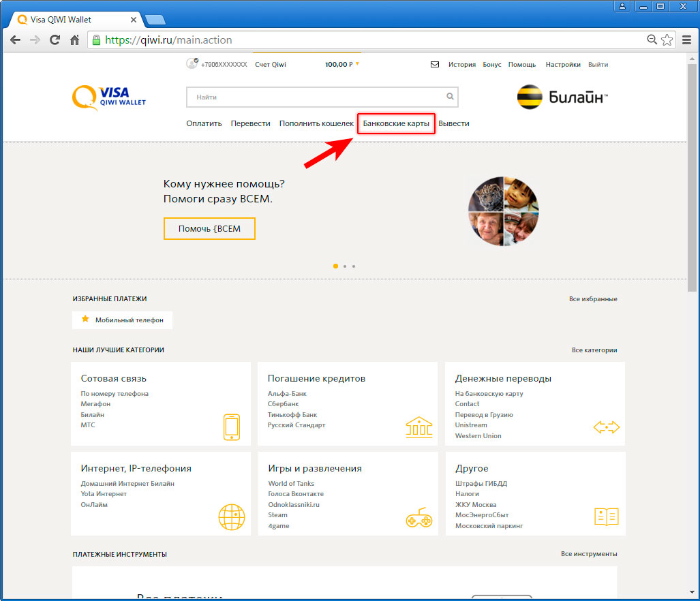The width and height of the screenshot is (700, 601).
Task: Click the Тинькофф Банк link
Action: pos(292,414)
